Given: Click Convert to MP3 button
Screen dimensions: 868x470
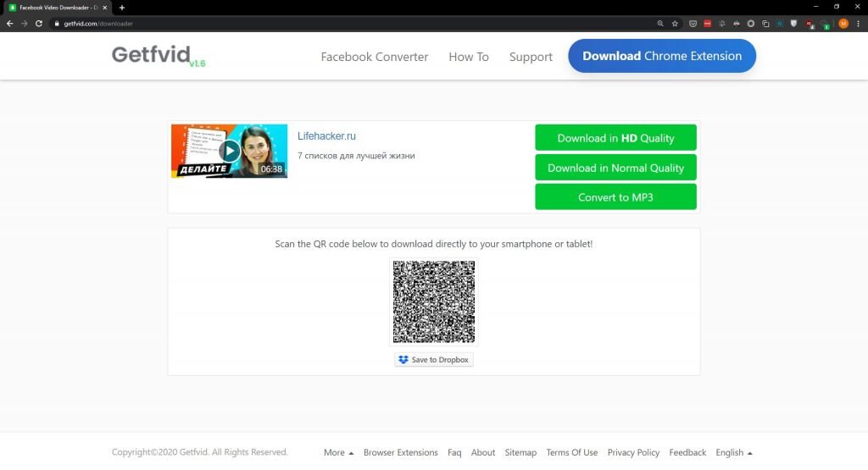Looking at the screenshot, I should pos(615,196).
